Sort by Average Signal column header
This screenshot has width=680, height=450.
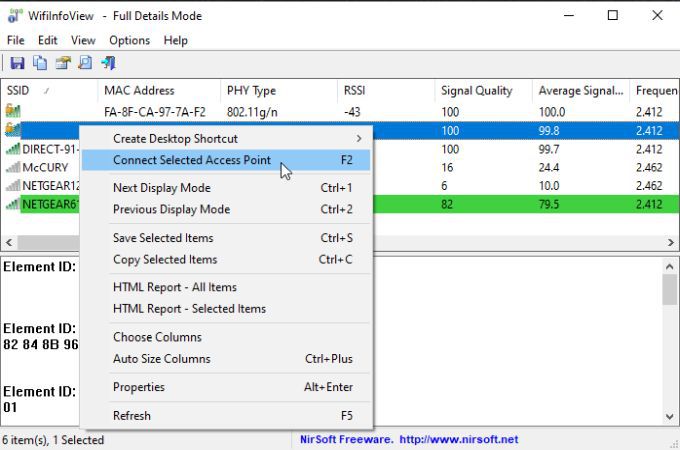click(x=581, y=91)
